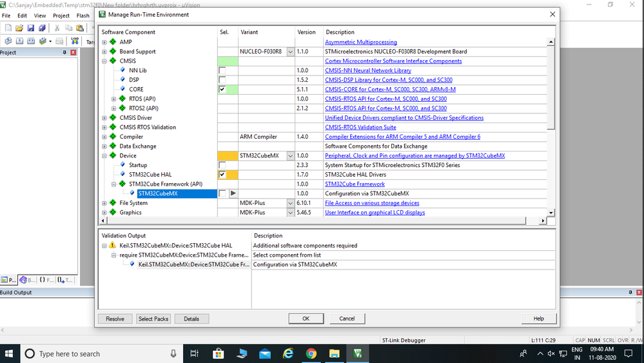Click the Save All icon
644x363 pixels.
point(42,28)
